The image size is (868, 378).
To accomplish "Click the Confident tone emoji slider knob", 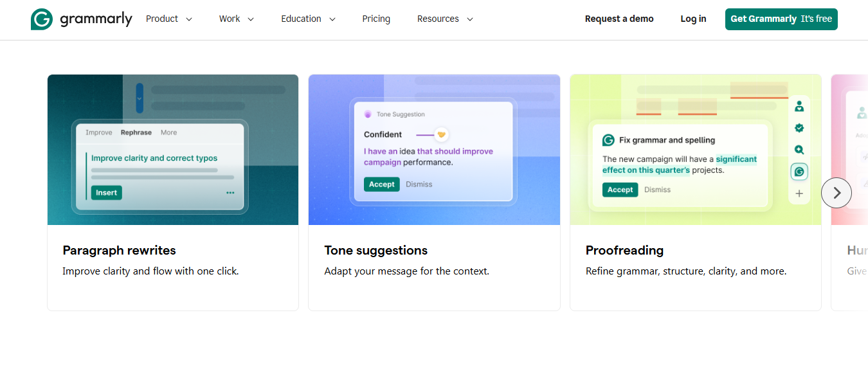I will pos(441,134).
